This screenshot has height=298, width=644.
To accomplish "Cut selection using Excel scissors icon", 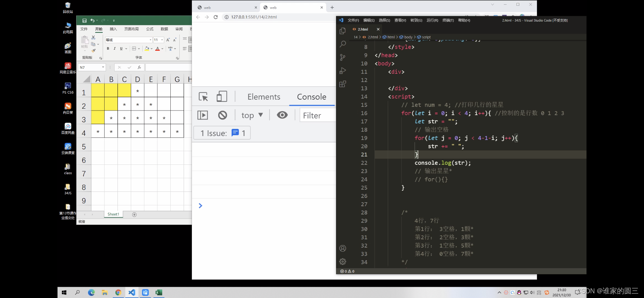I will click(93, 37).
